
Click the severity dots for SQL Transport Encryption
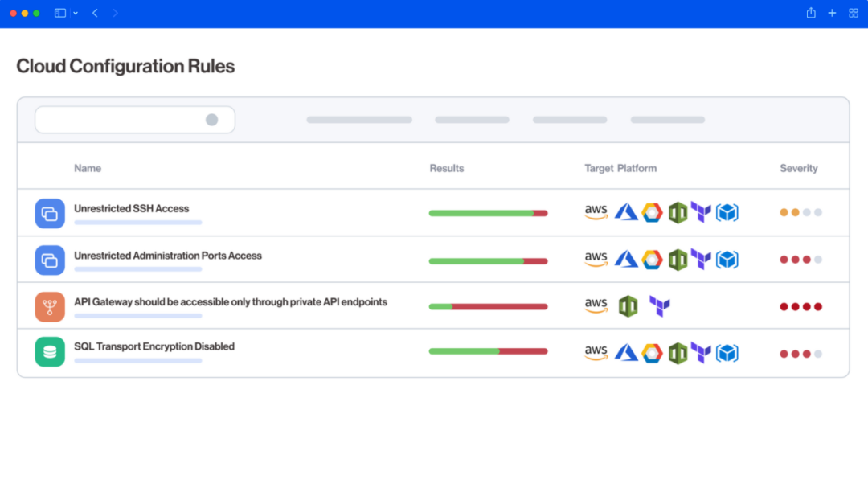800,353
